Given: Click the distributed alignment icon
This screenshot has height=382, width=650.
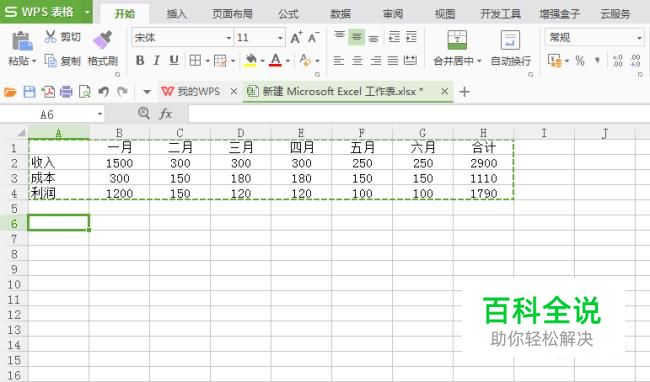Looking at the screenshot, I should pos(410,60).
